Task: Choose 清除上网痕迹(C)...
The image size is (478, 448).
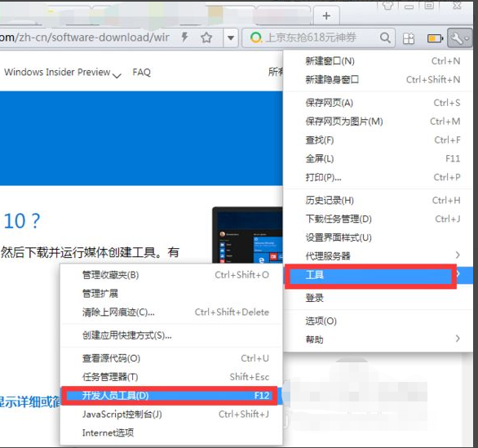Action: 171,313
